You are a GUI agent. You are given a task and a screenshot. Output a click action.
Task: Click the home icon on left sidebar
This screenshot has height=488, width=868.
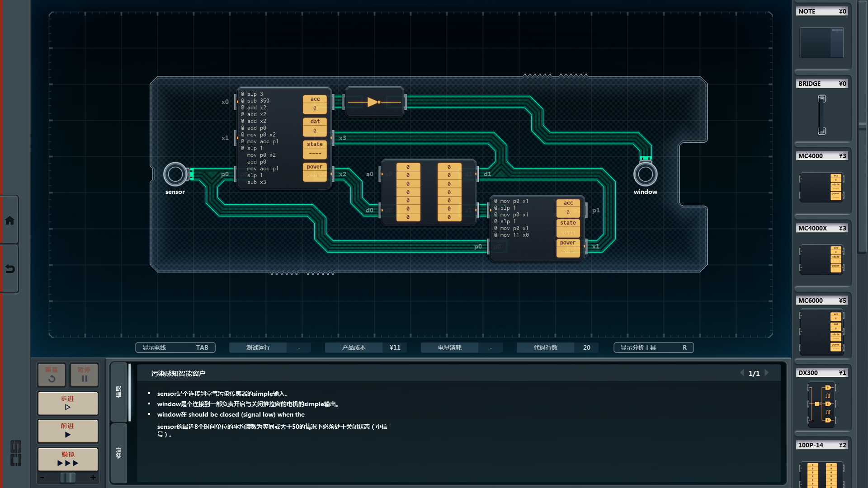coord(9,221)
